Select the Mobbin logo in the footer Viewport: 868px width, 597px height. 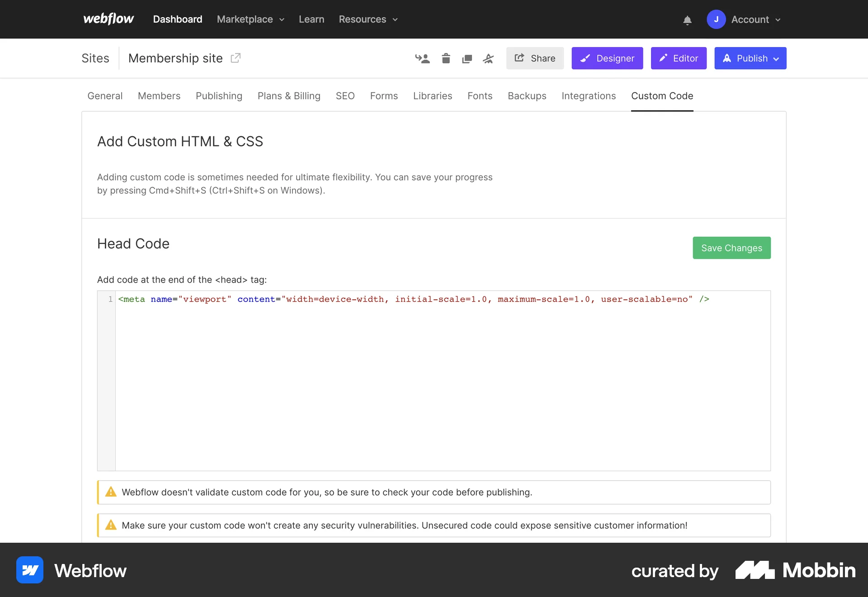click(754, 570)
